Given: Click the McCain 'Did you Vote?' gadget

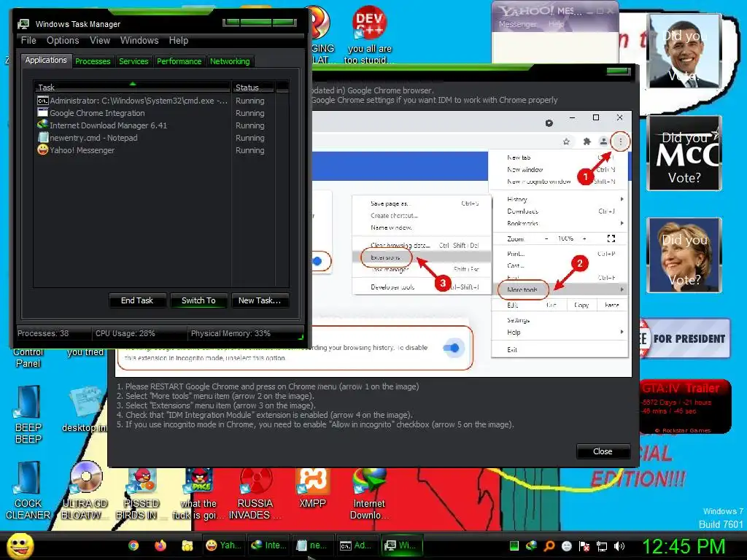Looking at the screenshot, I should click(684, 153).
